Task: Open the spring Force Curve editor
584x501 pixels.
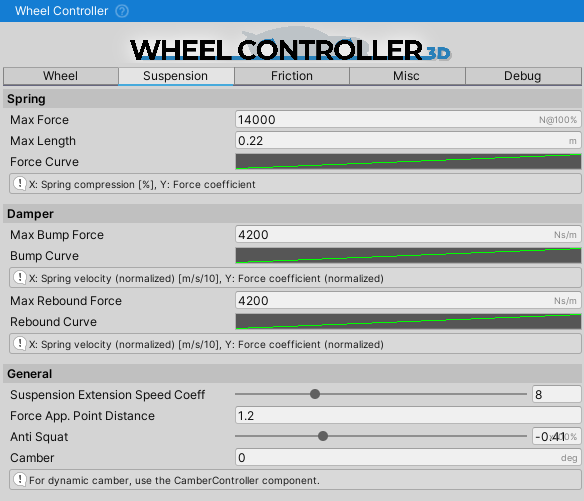Action: (x=408, y=162)
